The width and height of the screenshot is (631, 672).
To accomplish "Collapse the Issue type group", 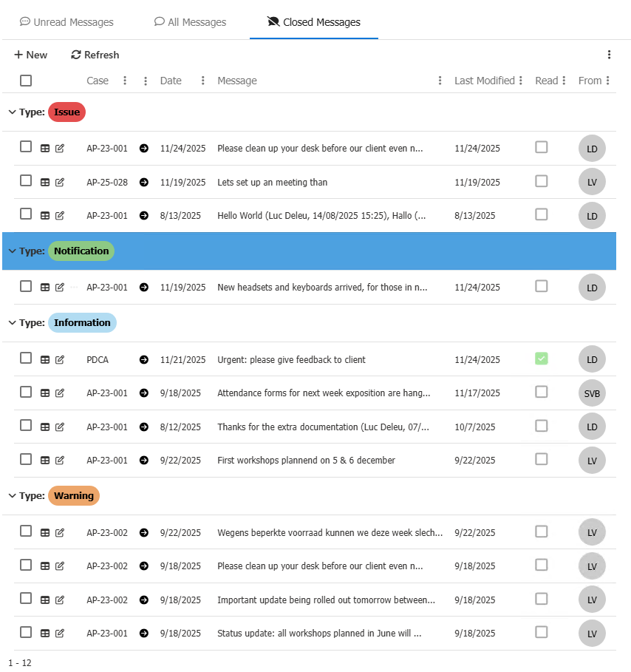I will point(13,112).
